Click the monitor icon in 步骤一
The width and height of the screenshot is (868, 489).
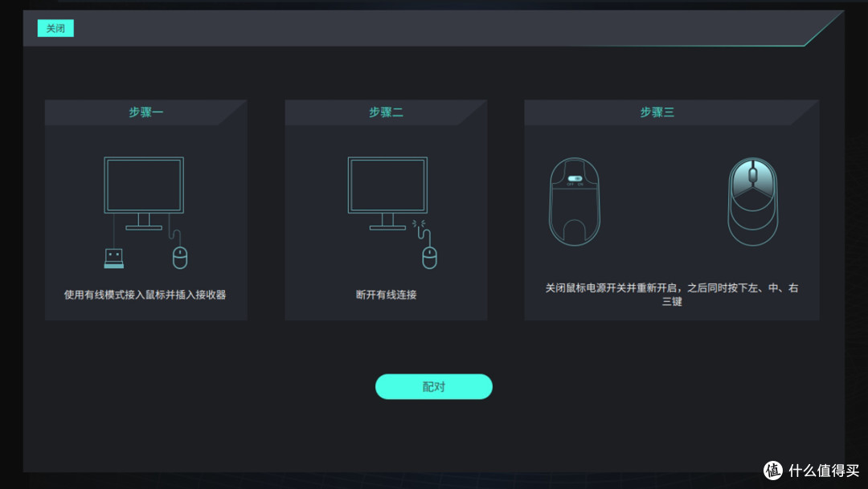[x=144, y=193]
